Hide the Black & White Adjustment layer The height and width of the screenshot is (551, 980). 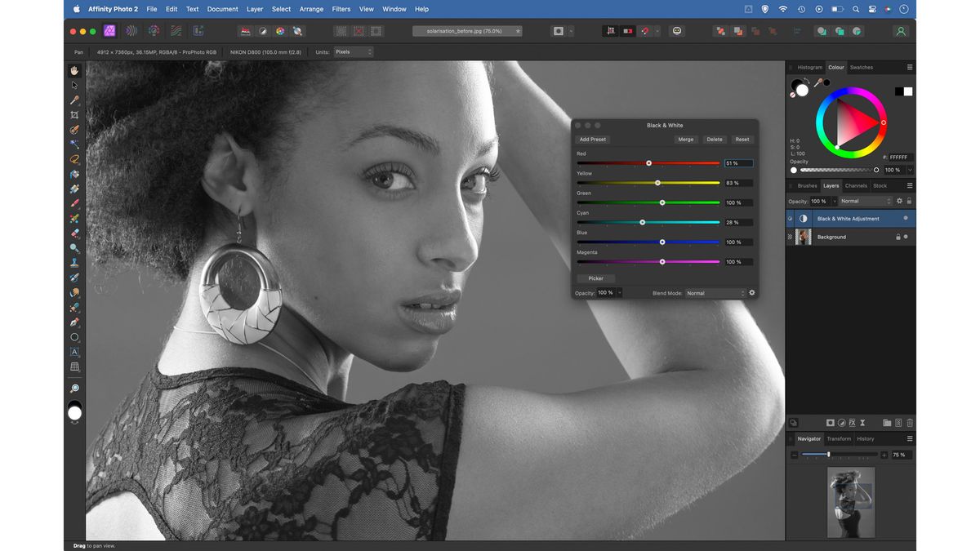(790, 219)
